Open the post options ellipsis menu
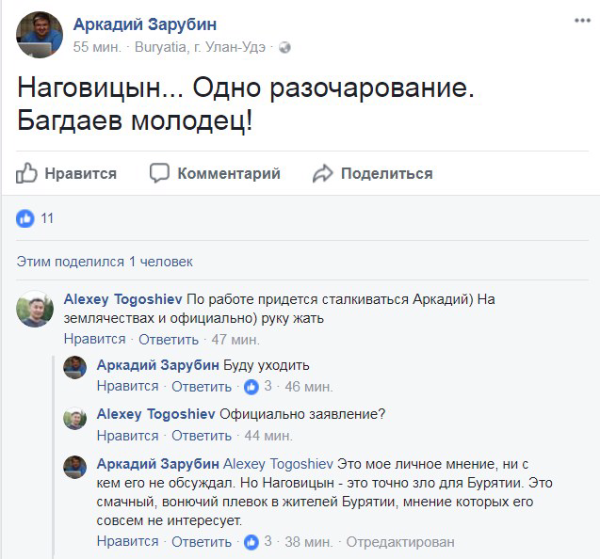 coord(582,19)
